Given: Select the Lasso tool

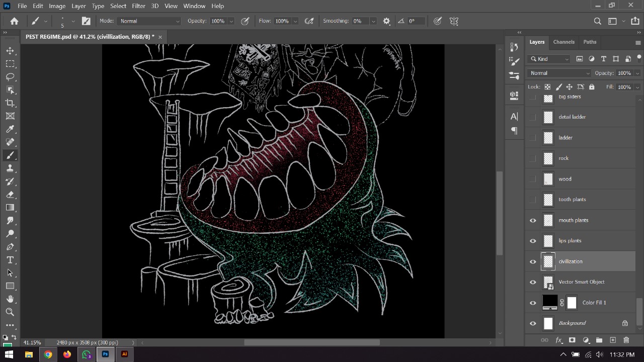Looking at the screenshot, I should [10, 77].
